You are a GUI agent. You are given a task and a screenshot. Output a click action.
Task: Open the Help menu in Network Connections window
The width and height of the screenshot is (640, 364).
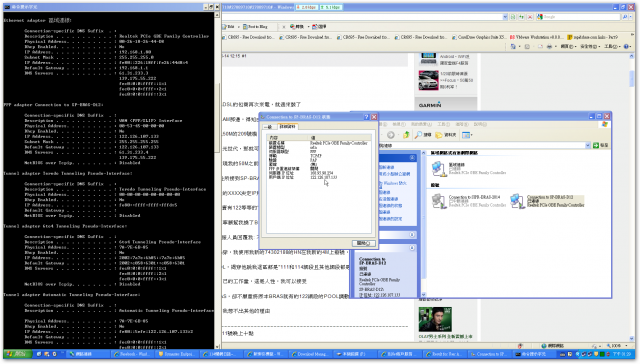(480, 124)
